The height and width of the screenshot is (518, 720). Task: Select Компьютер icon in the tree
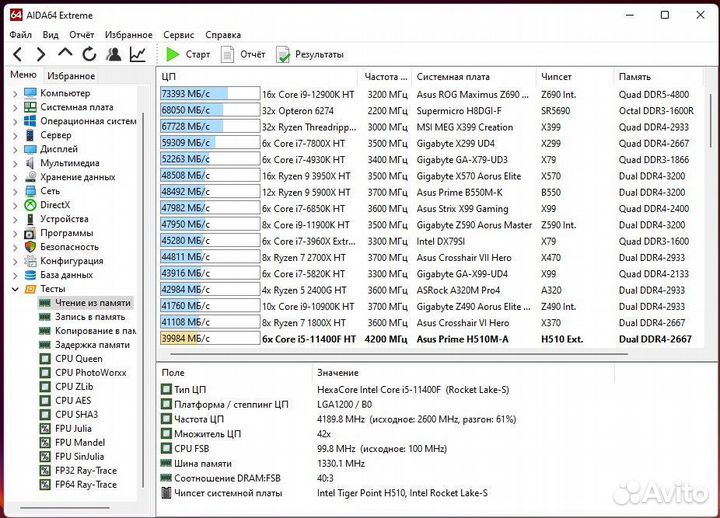coord(30,93)
